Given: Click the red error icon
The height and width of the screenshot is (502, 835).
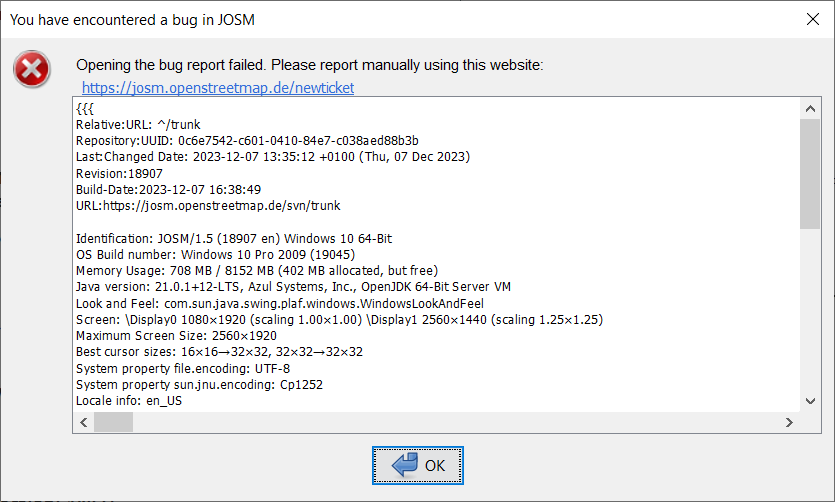Looking at the screenshot, I should 33,69.
